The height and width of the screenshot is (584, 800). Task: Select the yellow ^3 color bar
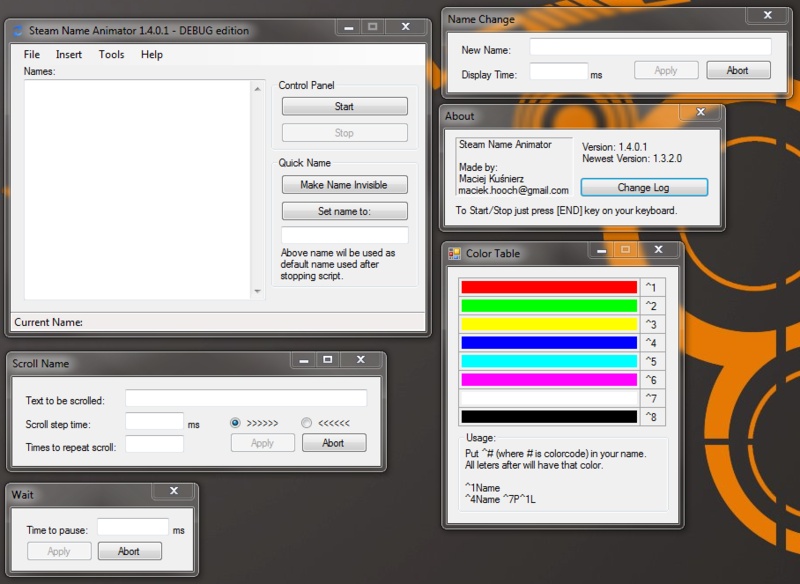point(549,324)
